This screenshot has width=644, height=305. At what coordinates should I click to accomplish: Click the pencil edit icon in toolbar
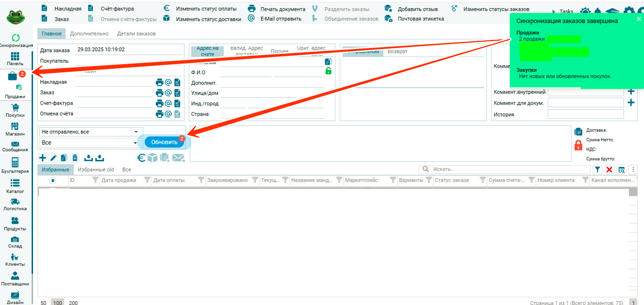pos(53,157)
